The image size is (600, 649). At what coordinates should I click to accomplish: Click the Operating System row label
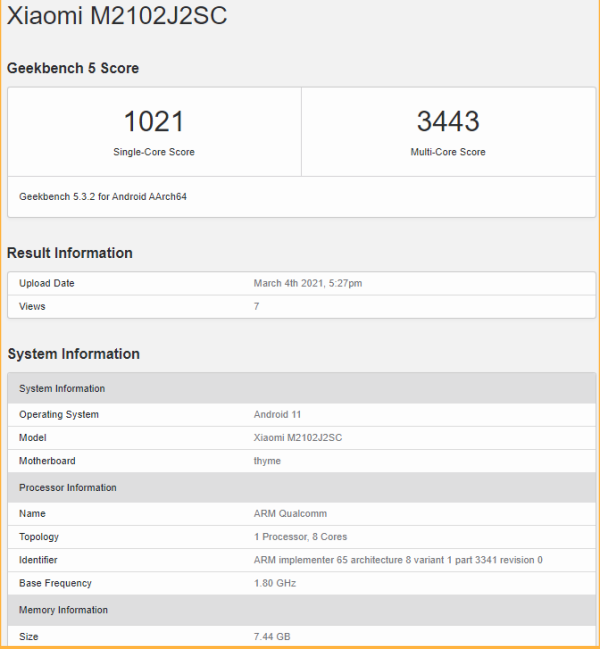[59, 414]
